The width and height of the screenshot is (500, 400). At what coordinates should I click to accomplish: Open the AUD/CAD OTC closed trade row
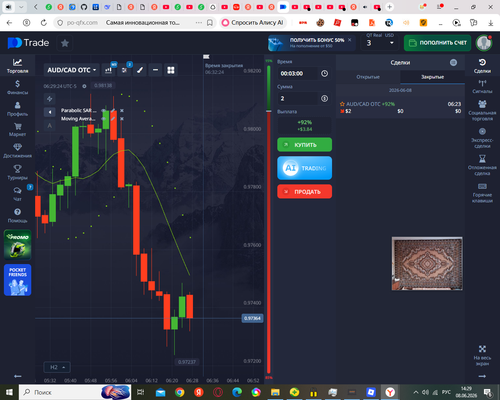pyautogui.click(x=400, y=108)
